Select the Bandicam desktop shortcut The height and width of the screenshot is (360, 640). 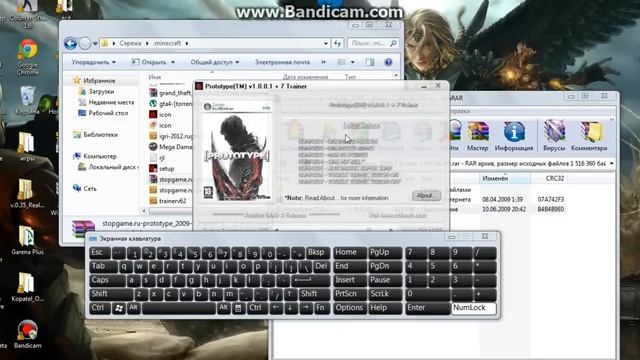[x=27, y=334]
